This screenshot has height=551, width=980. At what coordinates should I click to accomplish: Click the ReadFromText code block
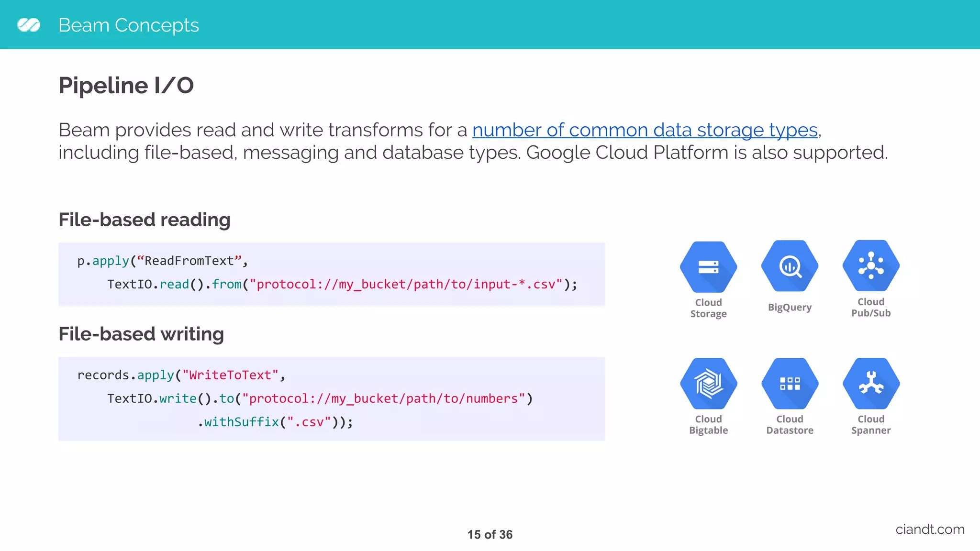331,274
